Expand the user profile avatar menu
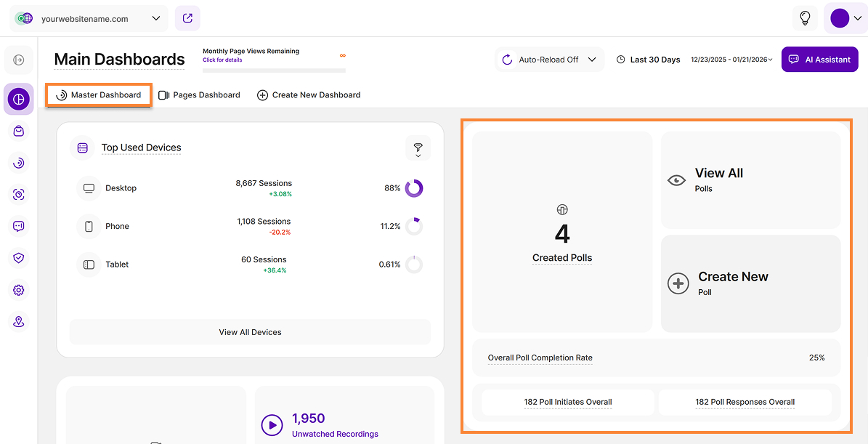 point(845,18)
